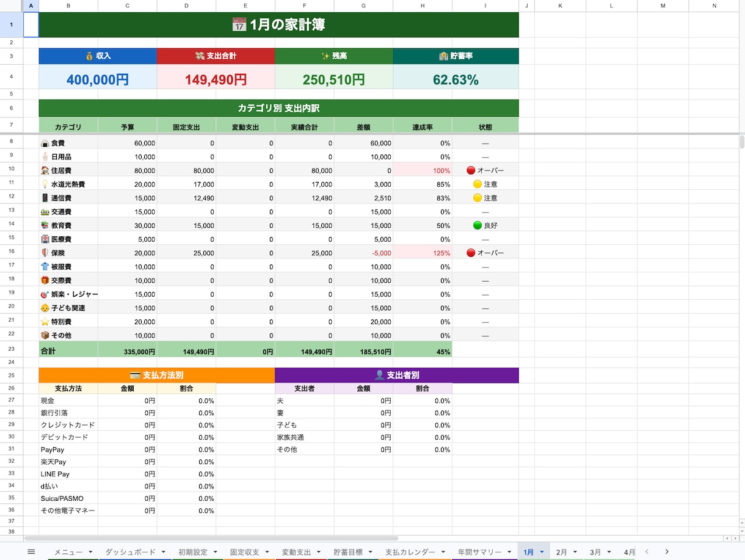
Task: Click the horizontal scrollbar thumb
Action: pos(211,538)
